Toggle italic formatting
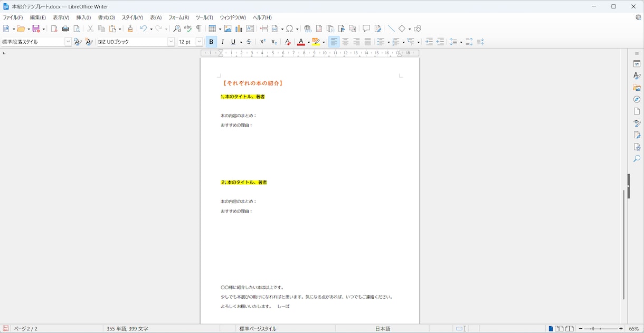Image resolution: width=644 pixels, height=333 pixels. (x=223, y=42)
